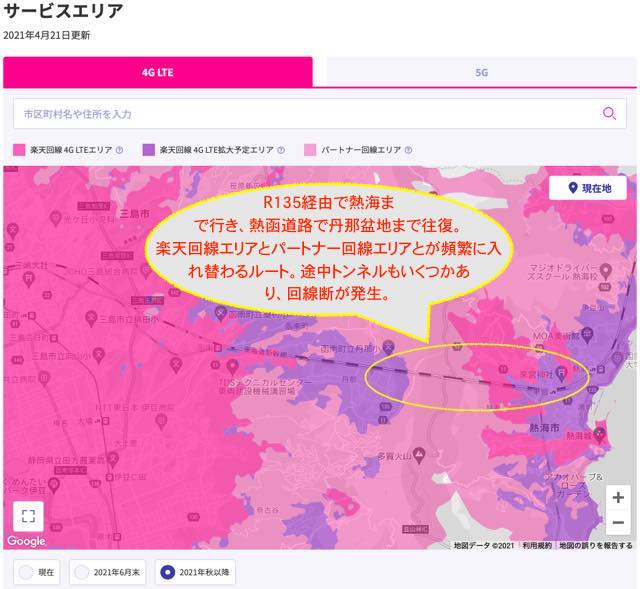Switch to the 5G tab
Viewport: 640px width, 589px height.
481,72
